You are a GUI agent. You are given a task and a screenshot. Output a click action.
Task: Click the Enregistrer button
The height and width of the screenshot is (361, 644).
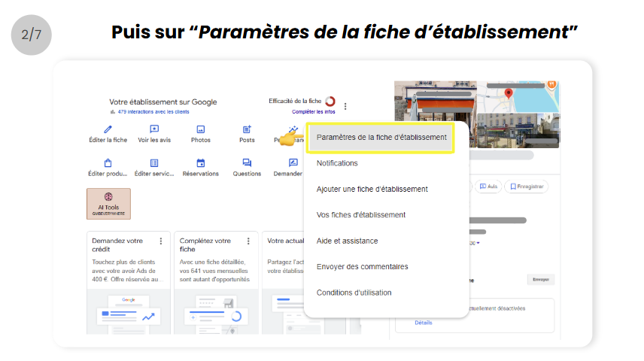(x=527, y=187)
